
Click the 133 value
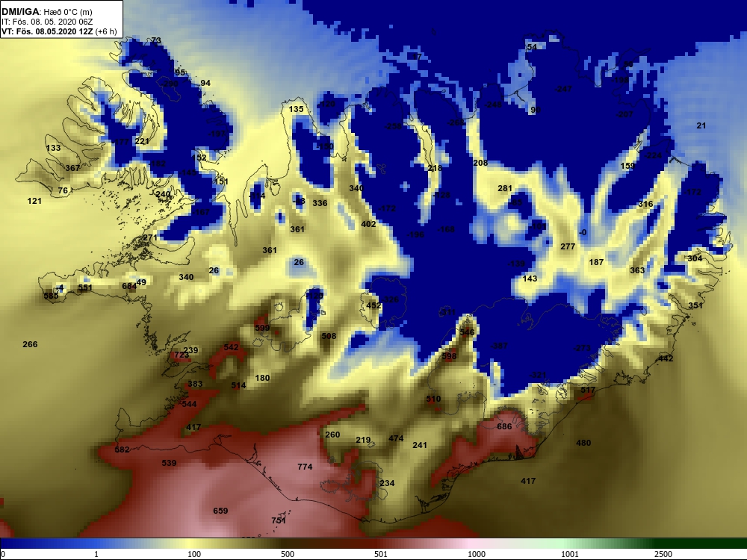click(53, 148)
